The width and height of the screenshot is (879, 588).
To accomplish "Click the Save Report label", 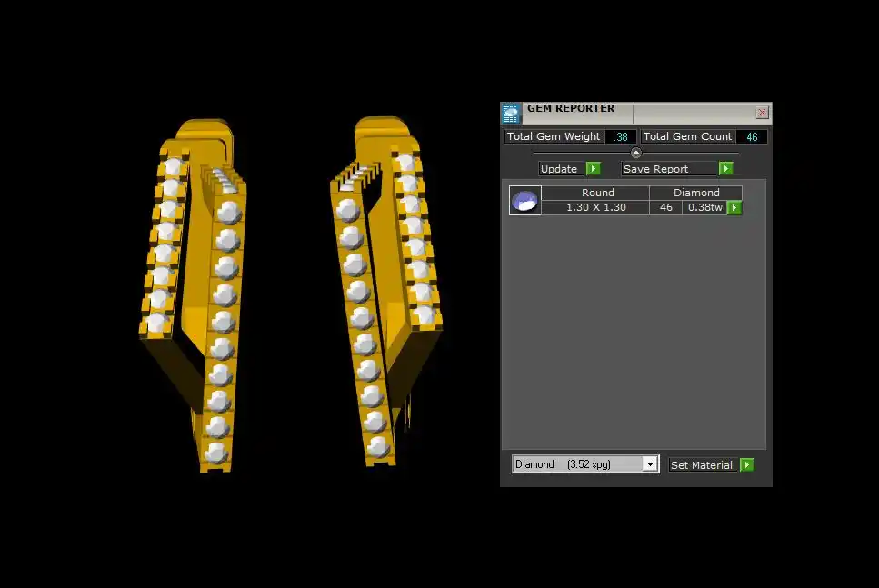I will [x=668, y=169].
